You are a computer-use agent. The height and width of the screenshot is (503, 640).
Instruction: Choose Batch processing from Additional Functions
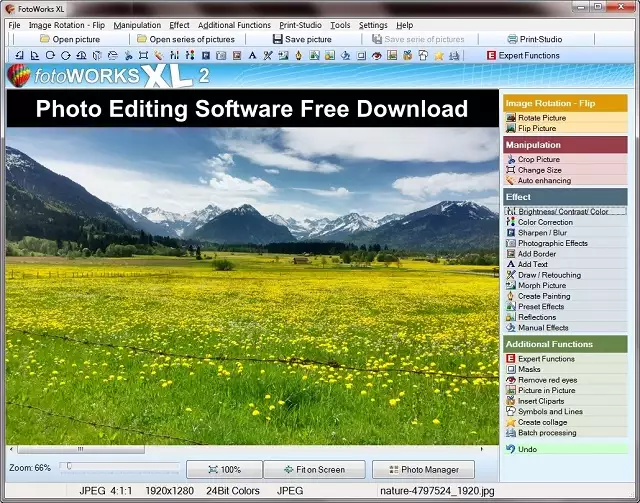pos(546,433)
